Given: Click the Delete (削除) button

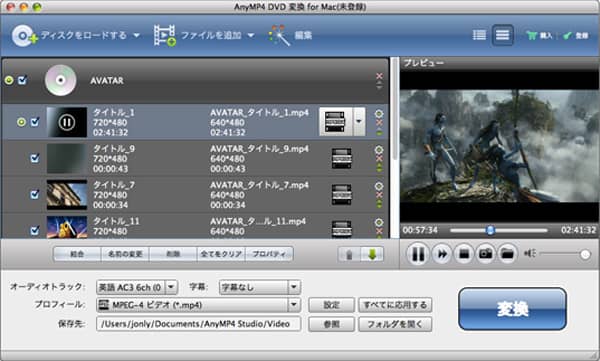Looking at the screenshot, I should pyautogui.click(x=173, y=254).
